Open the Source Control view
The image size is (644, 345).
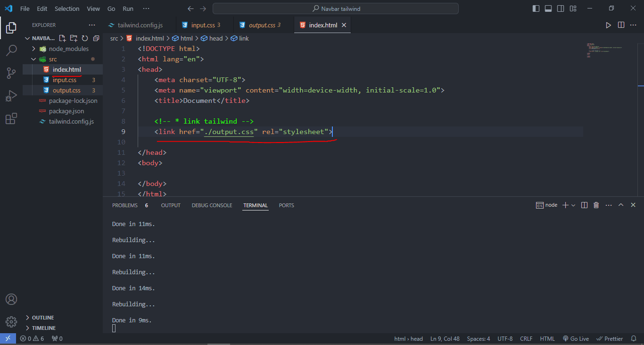tap(11, 73)
